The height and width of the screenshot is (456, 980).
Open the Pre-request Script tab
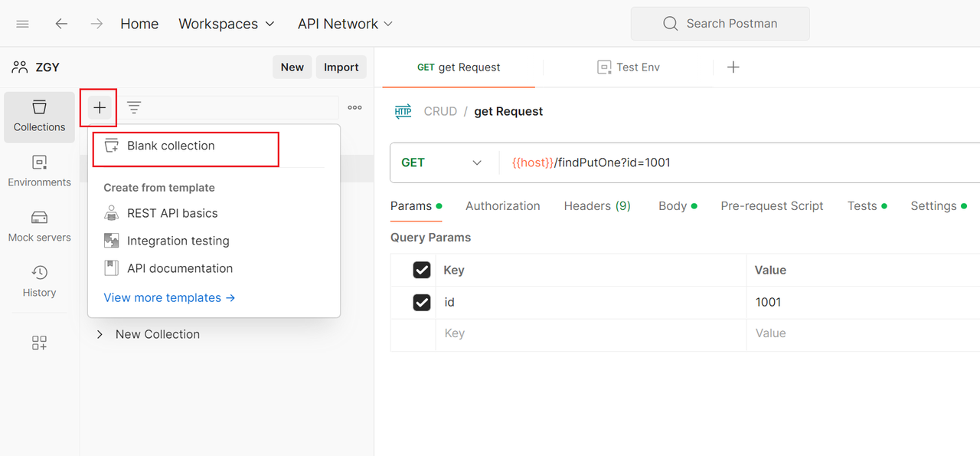[772, 206]
